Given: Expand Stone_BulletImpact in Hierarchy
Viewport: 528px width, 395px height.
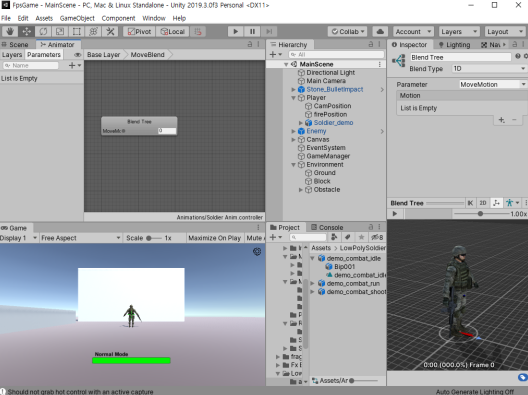Looking at the screenshot, I should coord(293,90).
